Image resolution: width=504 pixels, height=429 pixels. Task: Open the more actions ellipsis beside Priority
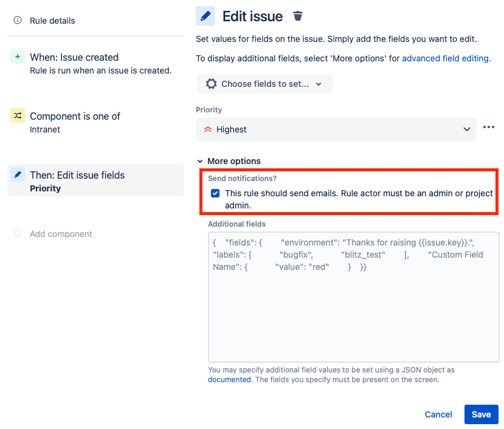(489, 127)
